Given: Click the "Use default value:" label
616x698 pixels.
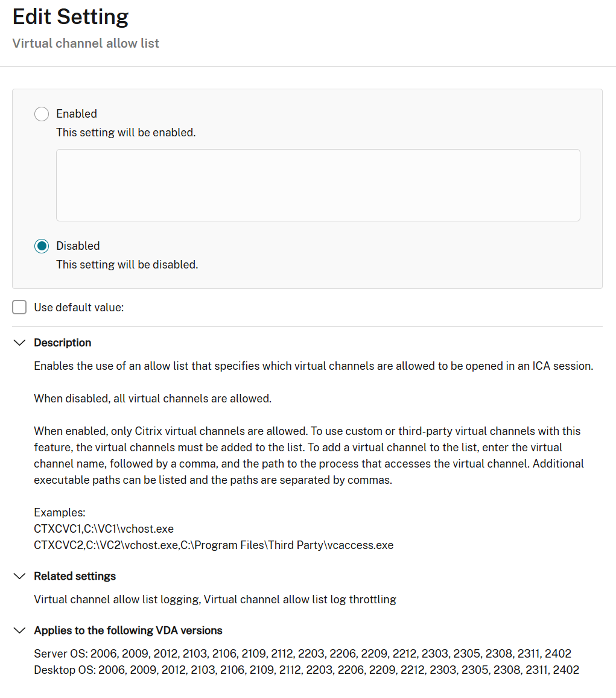Looking at the screenshot, I should click(x=78, y=307).
